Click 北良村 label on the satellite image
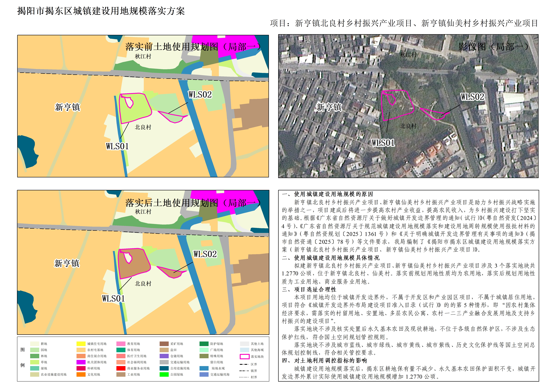The width and height of the screenshot is (554, 392). (x=408, y=126)
